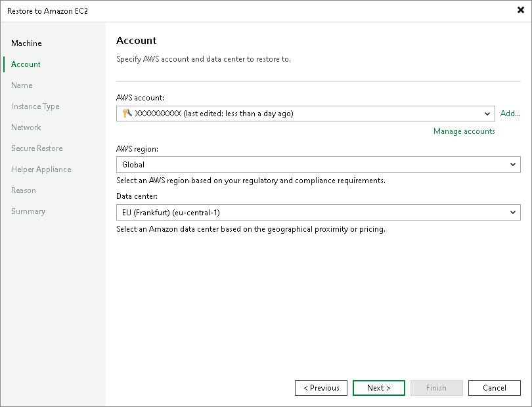This screenshot has height=407, width=532.
Task: Click the AWS account label
Action: coord(140,98)
